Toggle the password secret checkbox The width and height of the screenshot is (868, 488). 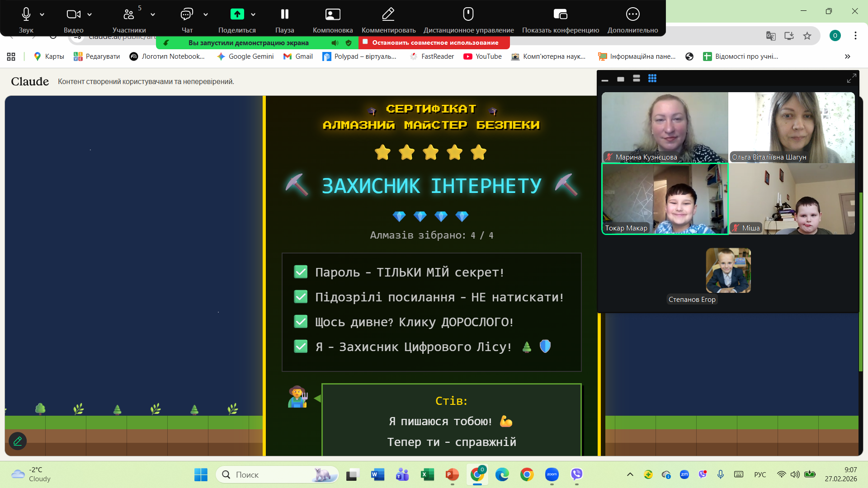301,272
